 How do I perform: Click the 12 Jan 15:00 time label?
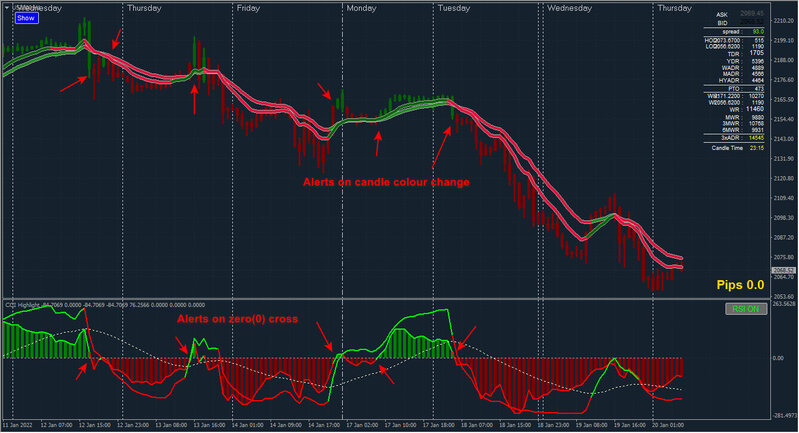pos(94,425)
